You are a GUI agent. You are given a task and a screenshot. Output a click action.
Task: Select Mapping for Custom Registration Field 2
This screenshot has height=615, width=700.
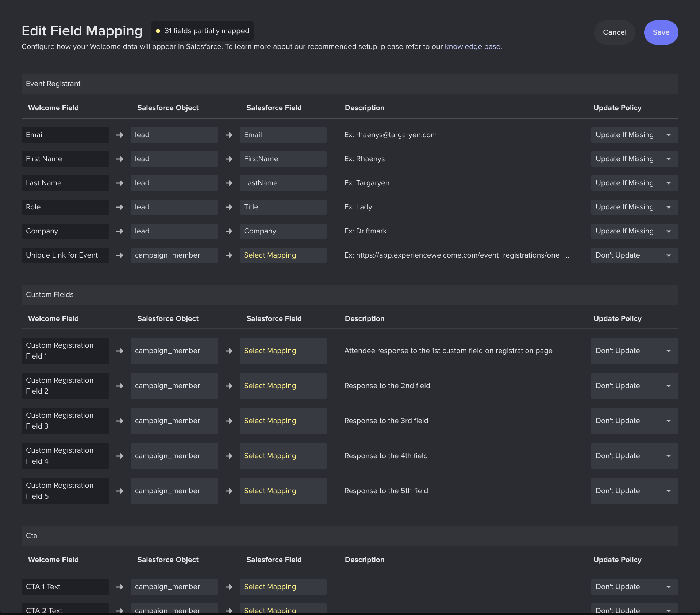pos(283,386)
